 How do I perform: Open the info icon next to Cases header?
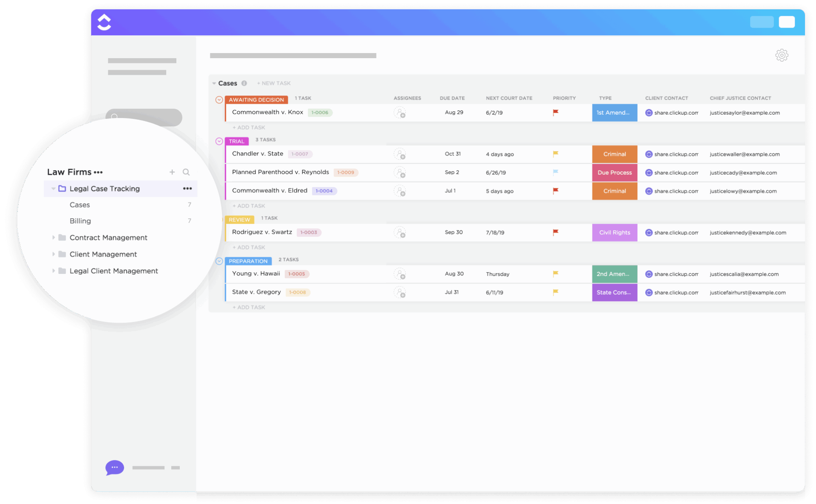(x=244, y=83)
